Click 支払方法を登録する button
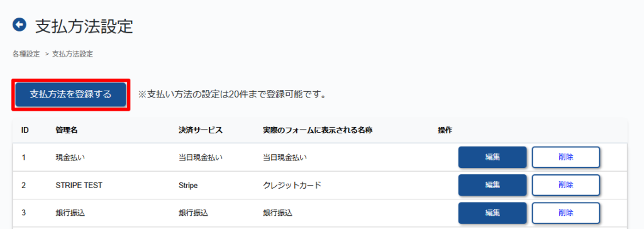644x229 pixels. point(70,94)
